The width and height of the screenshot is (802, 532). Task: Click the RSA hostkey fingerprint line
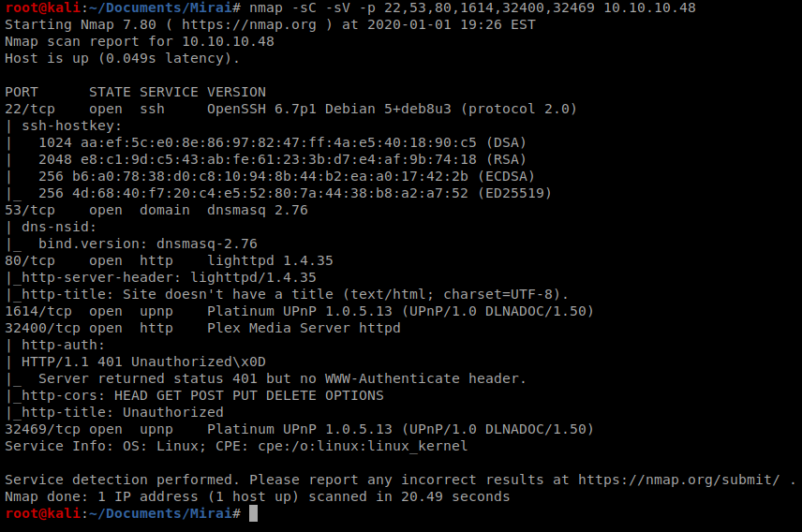(x=282, y=159)
